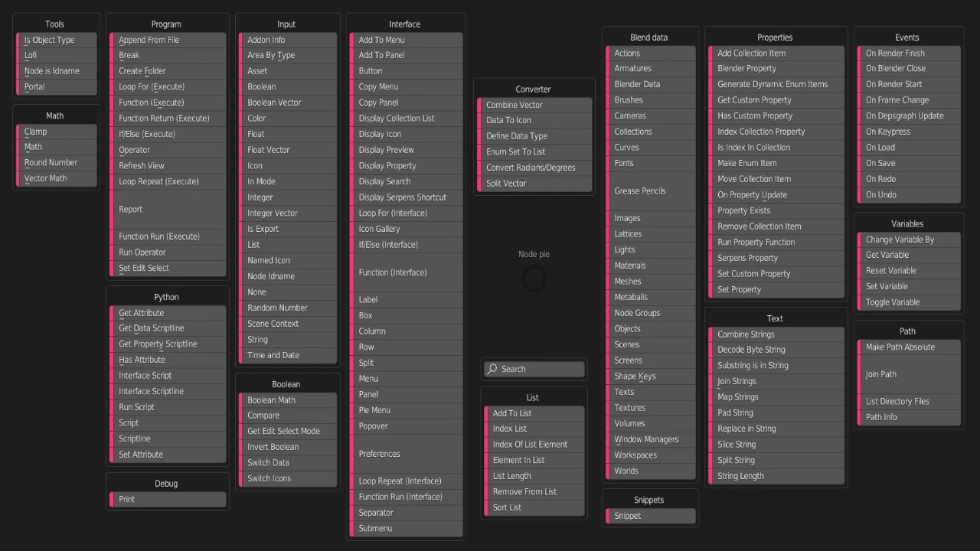The height and width of the screenshot is (551, 980).
Task: Choose Get Variable from the Variables panel
Action: click(908, 255)
